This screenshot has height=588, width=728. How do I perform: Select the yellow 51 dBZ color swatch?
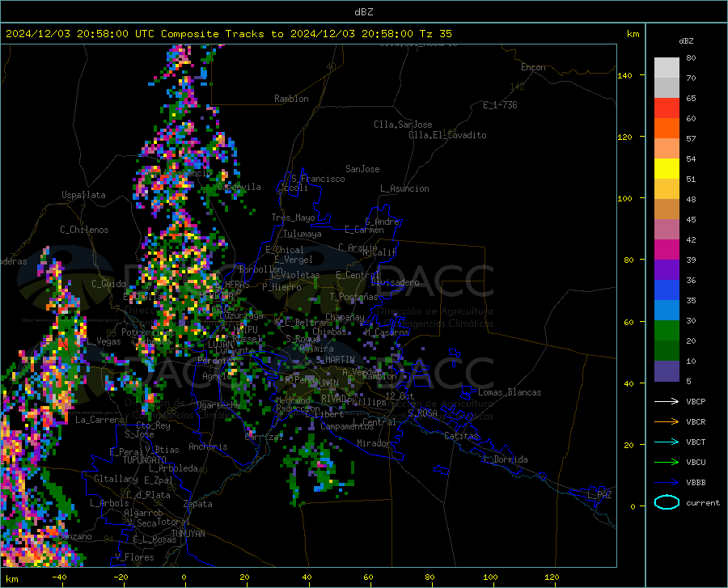point(667,169)
